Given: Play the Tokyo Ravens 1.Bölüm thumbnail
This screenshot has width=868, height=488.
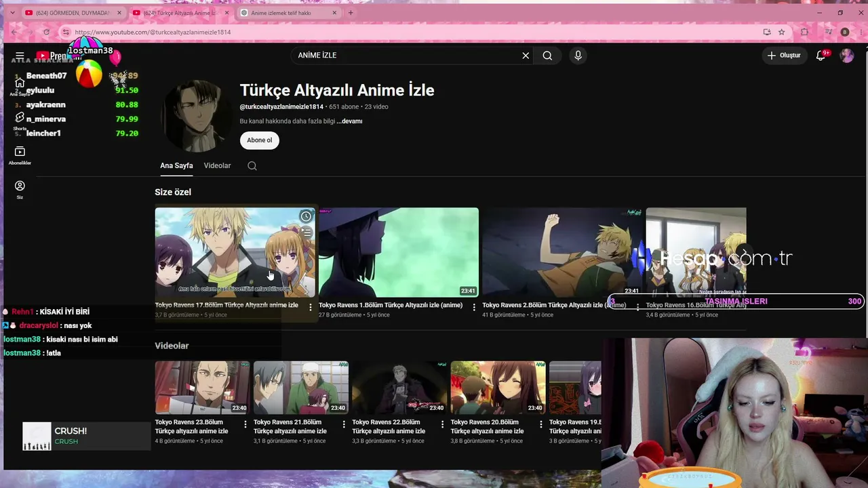Looking at the screenshot, I should point(399,252).
